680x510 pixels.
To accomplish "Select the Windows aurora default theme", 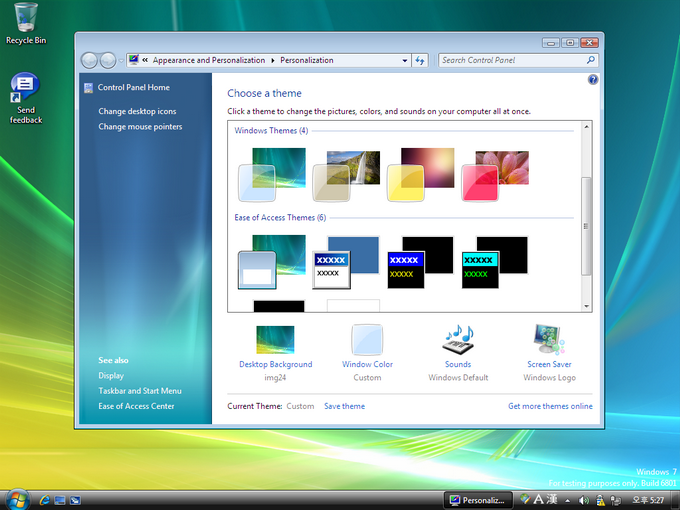I will (x=272, y=175).
